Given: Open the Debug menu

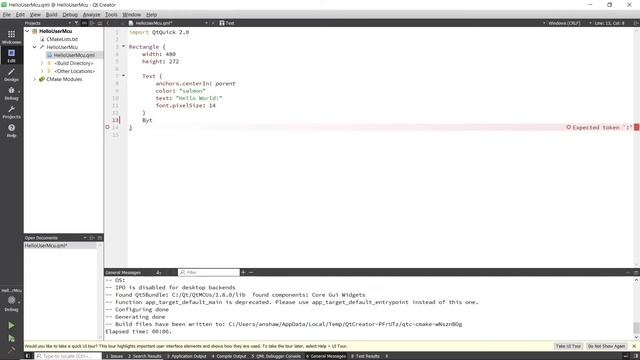Looking at the screenshot, I should tap(70, 15).
